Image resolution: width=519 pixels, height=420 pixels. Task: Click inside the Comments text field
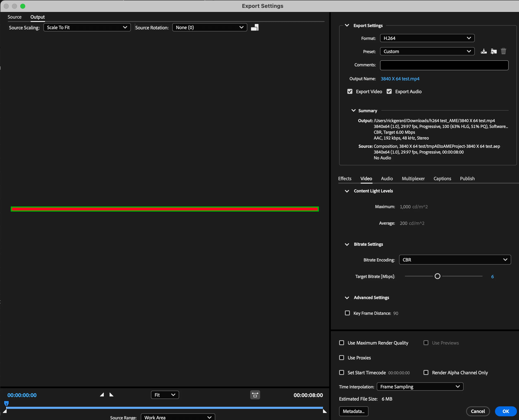(x=444, y=65)
